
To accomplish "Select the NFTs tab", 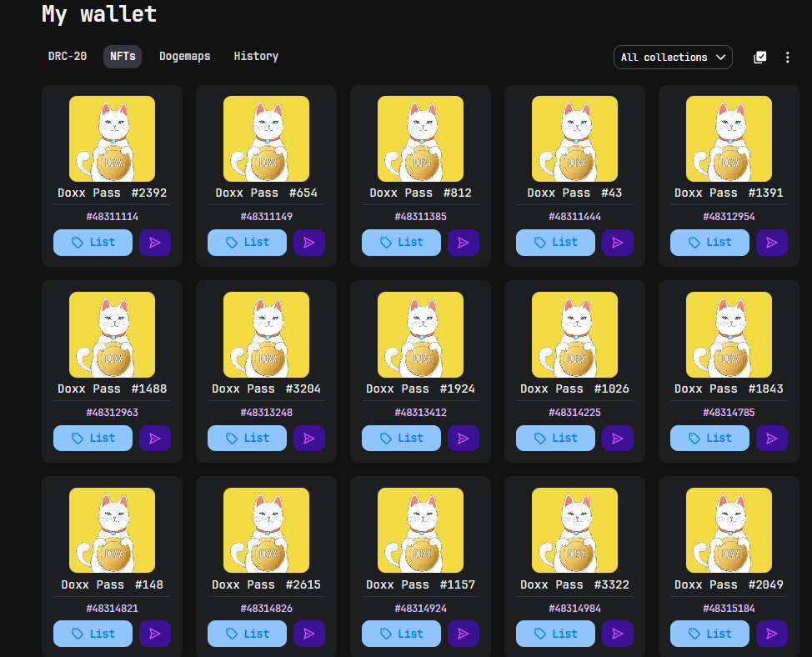I will coord(123,56).
